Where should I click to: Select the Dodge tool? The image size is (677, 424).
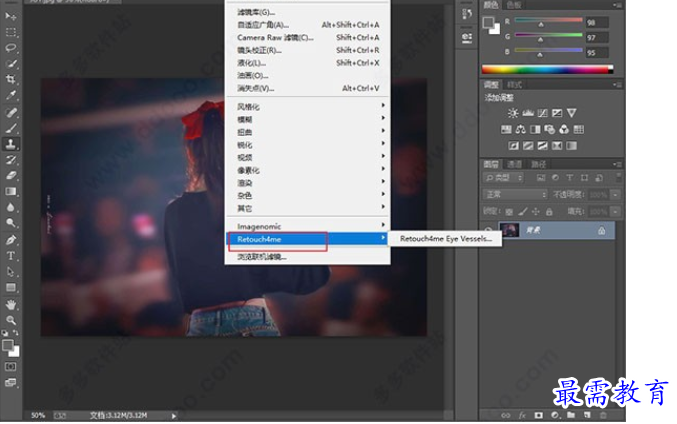(11, 223)
